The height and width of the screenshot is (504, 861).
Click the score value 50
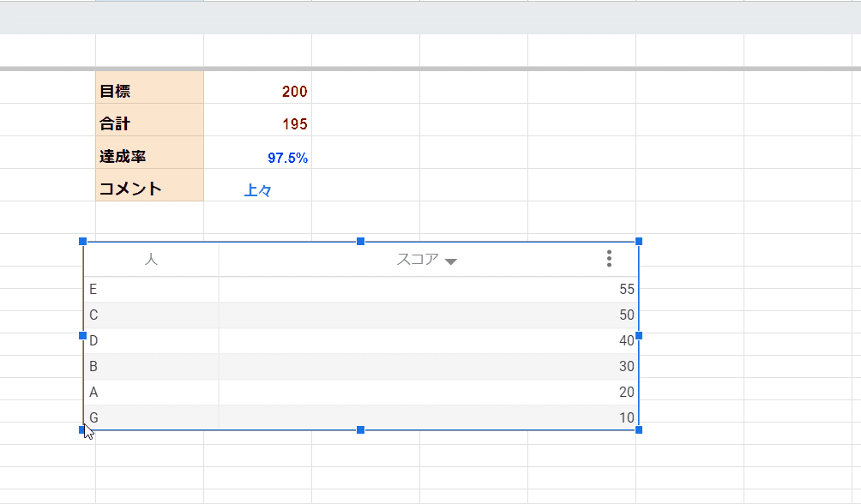tap(627, 315)
